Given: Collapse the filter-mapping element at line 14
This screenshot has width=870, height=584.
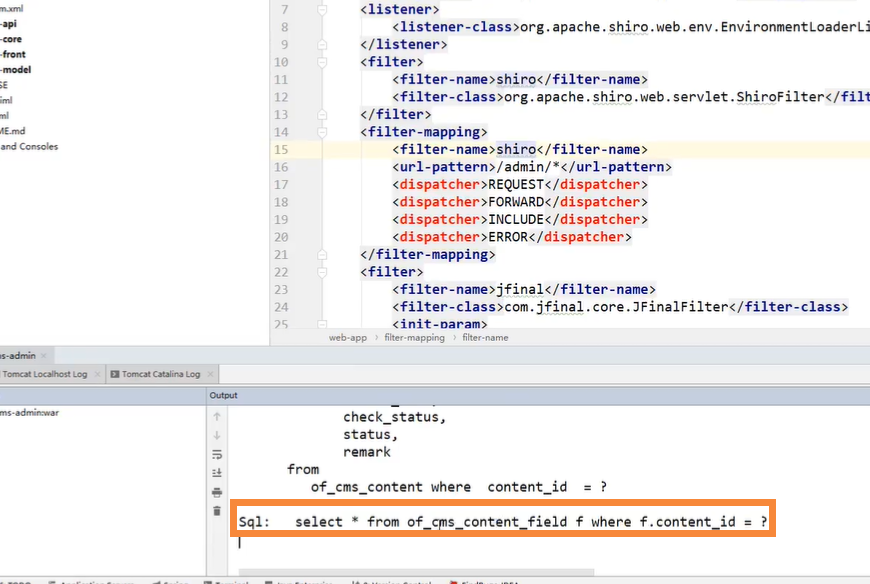Looking at the screenshot, I should pyautogui.click(x=322, y=132).
